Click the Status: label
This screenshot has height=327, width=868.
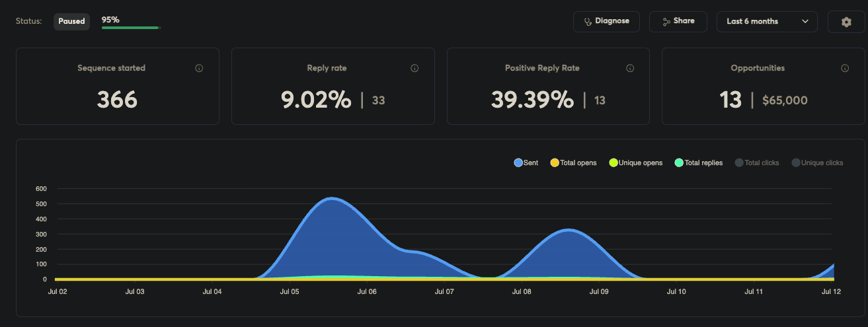coord(28,21)
